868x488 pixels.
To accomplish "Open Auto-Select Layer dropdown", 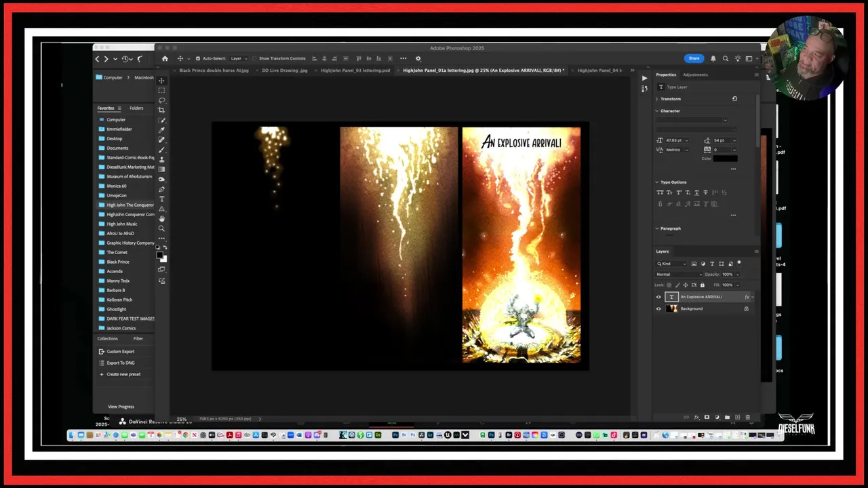I will (x=237, y=58).
